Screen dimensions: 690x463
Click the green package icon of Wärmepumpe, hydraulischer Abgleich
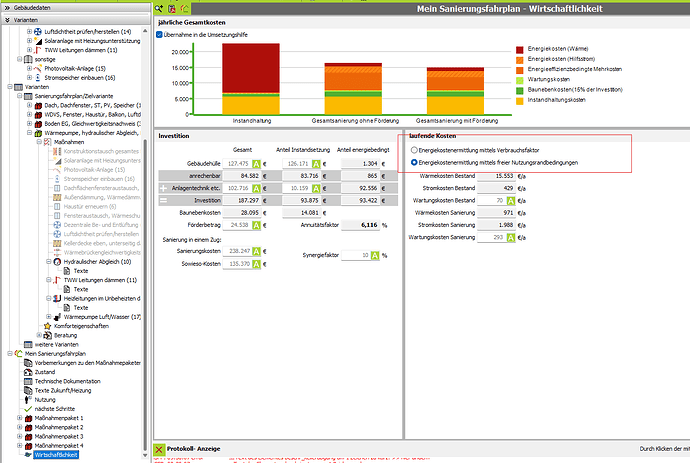pyautogui.click(x=38, y=133)
